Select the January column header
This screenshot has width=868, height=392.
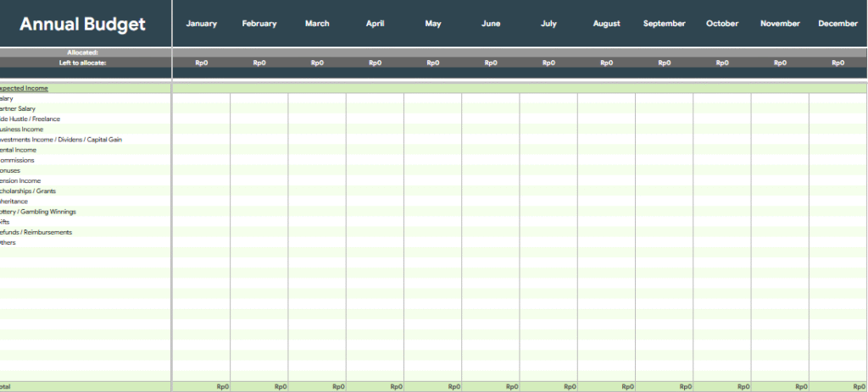(x=201, y=24)
